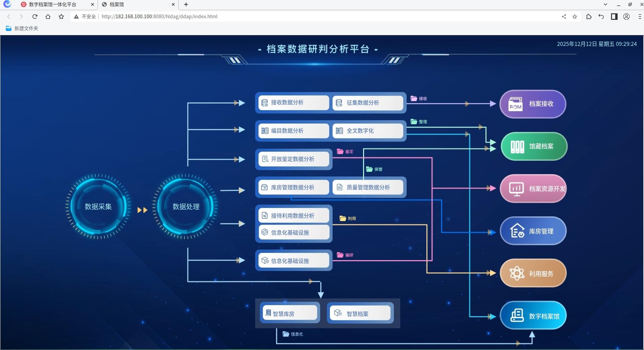The width and height of the screenshot is (644, 350).
Task: Bookmark this page with the star icon
Action: [x=574, y=17]
